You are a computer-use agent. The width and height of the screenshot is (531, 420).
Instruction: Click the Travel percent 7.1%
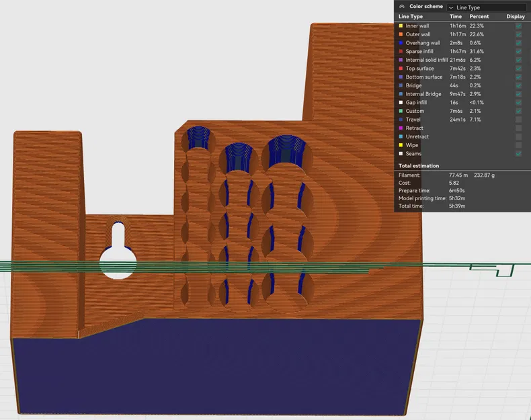point(475,120)
